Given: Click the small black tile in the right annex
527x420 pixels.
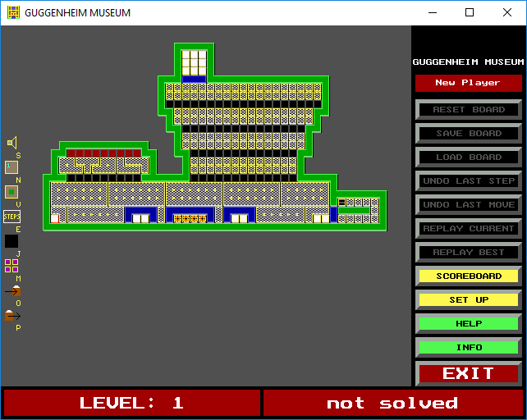Looking at the screenshot, I should click(x=341, y=203).
